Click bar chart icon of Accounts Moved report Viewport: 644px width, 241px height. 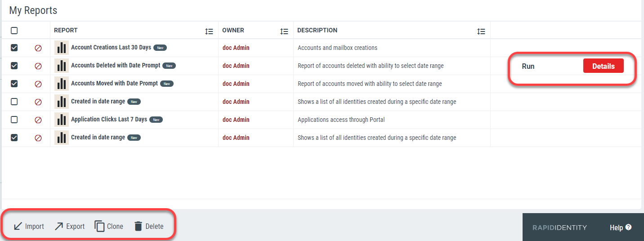62,84
